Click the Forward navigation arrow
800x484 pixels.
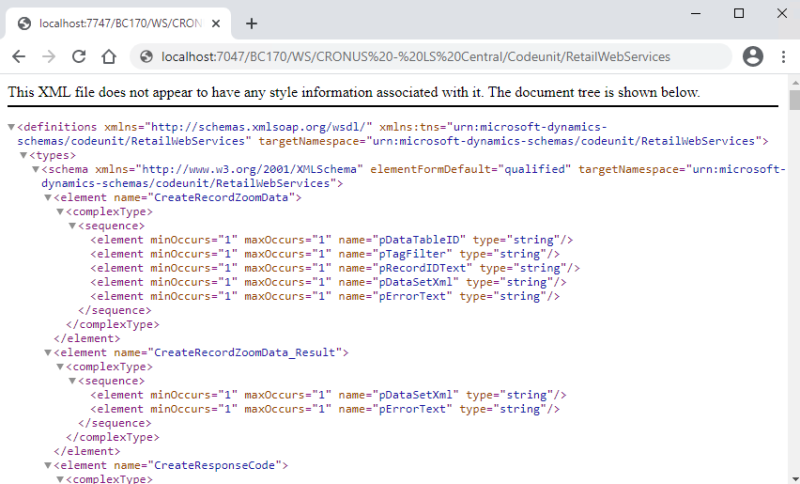pos(48,57)
